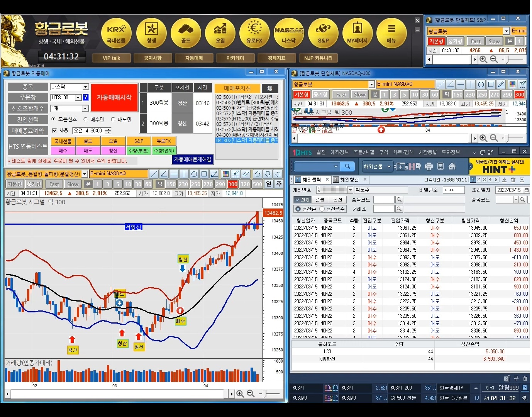Viewport: 532px width, 417px height.
Task: Click the search magnifier button in 1Q HTS
Action: point(347,166)
